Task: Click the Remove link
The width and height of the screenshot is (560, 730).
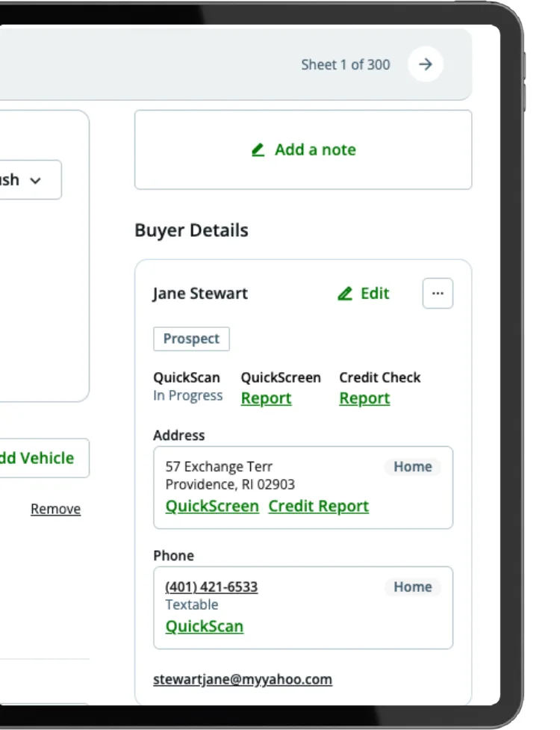Action: pyautogui.click(x=56, y=509)
